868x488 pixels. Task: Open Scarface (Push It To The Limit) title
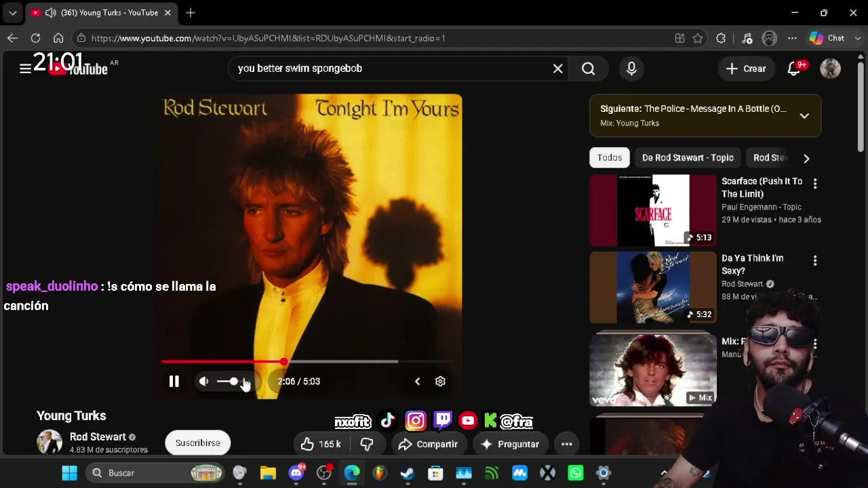coord(762,188)
